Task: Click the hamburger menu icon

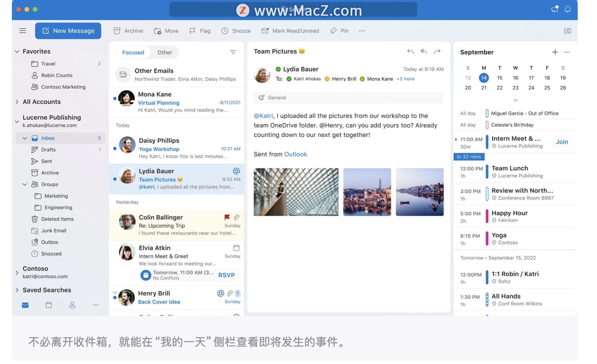Action: pos(23,31)
